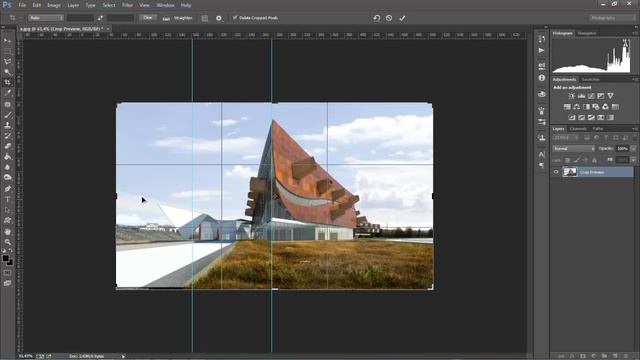The image size is (640, 360).
Task: Open the Ratio preset dropdown
Action: pos(46,18)
